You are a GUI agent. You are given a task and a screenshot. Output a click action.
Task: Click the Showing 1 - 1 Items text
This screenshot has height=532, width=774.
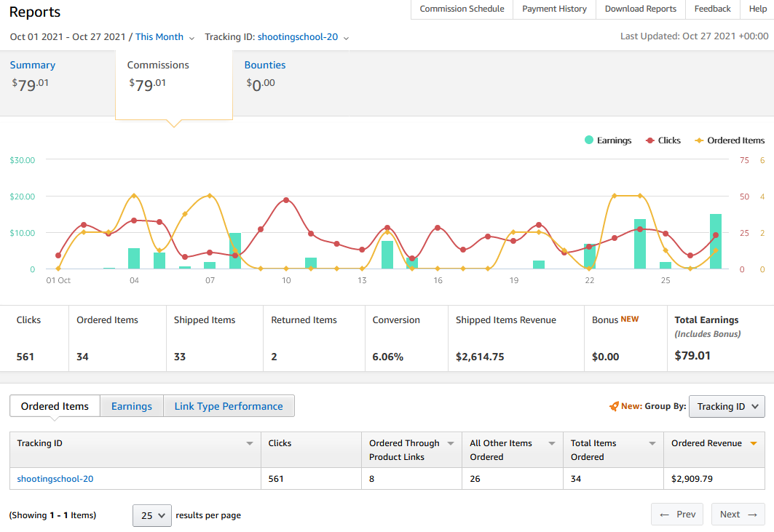tap(53, 515)
